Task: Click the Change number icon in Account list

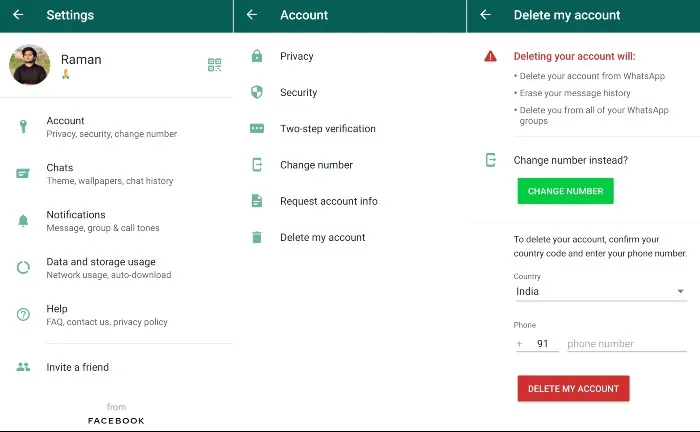Action: pyautogui.click(x=257, y=165)
